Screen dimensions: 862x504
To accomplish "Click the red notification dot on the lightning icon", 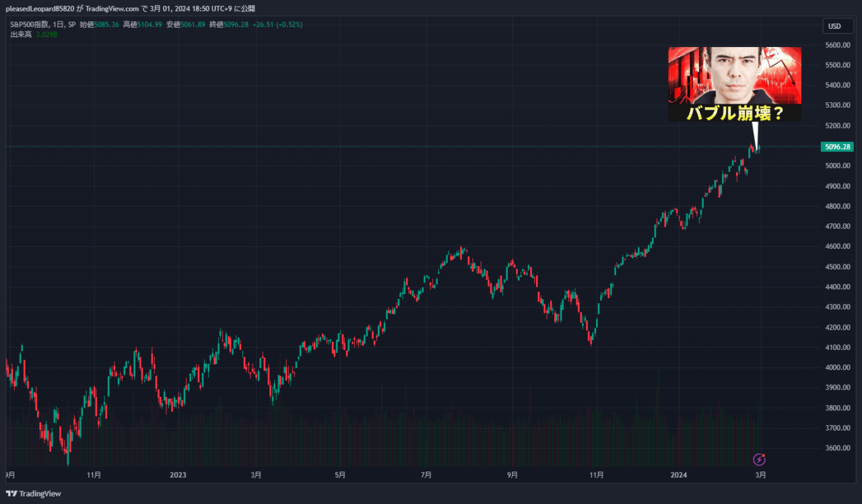I will pos(763,456).
